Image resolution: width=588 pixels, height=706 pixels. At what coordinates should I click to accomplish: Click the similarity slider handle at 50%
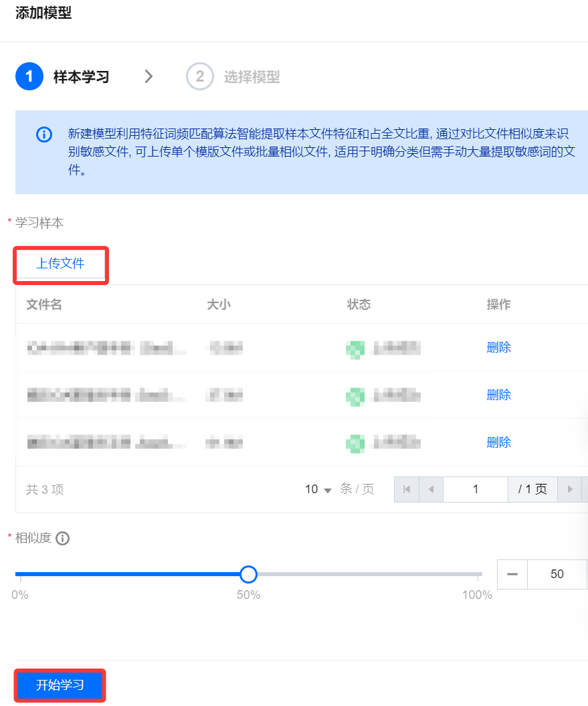(248, 574)
